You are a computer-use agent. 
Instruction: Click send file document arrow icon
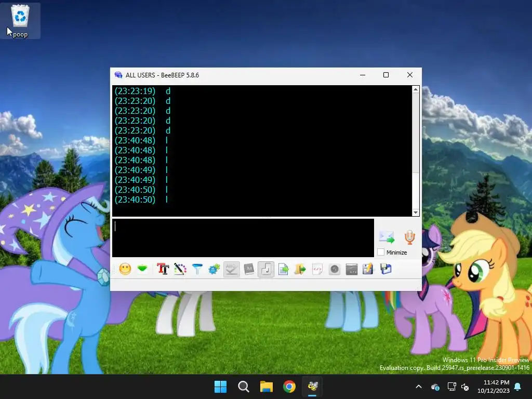tap(283, 270)
